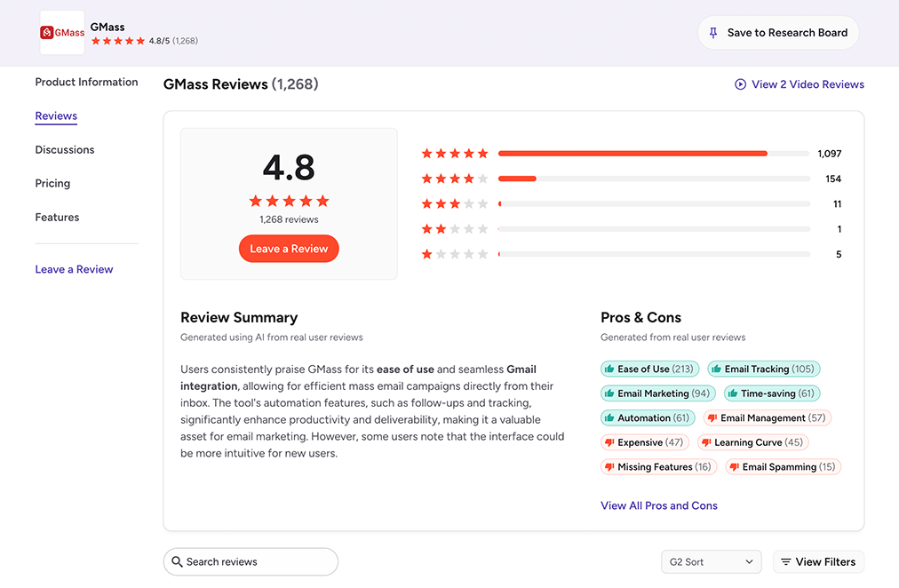The image size is (899, 588).
Task: Open the View 2 Video Reviews link
Action: (800, 84)
